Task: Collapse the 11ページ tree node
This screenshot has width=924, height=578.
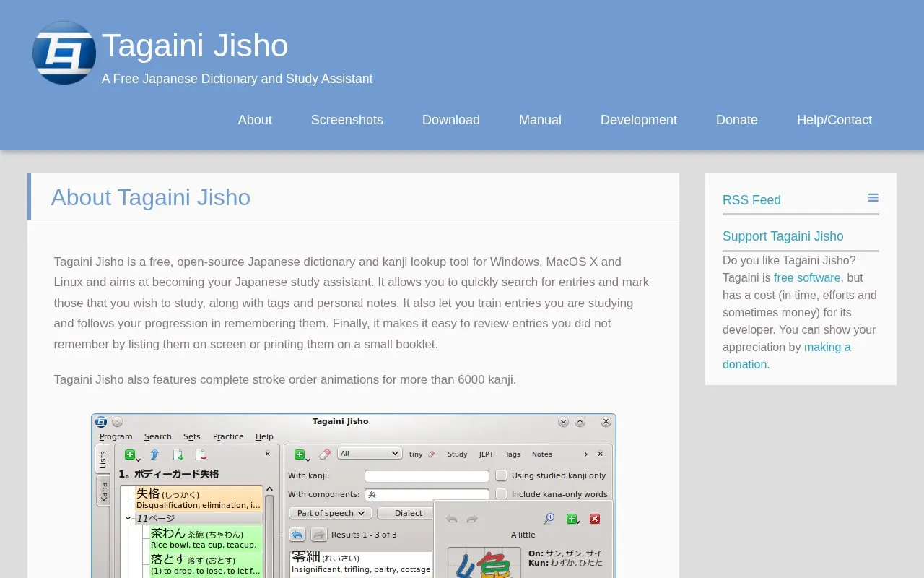Action: [128, 518]
